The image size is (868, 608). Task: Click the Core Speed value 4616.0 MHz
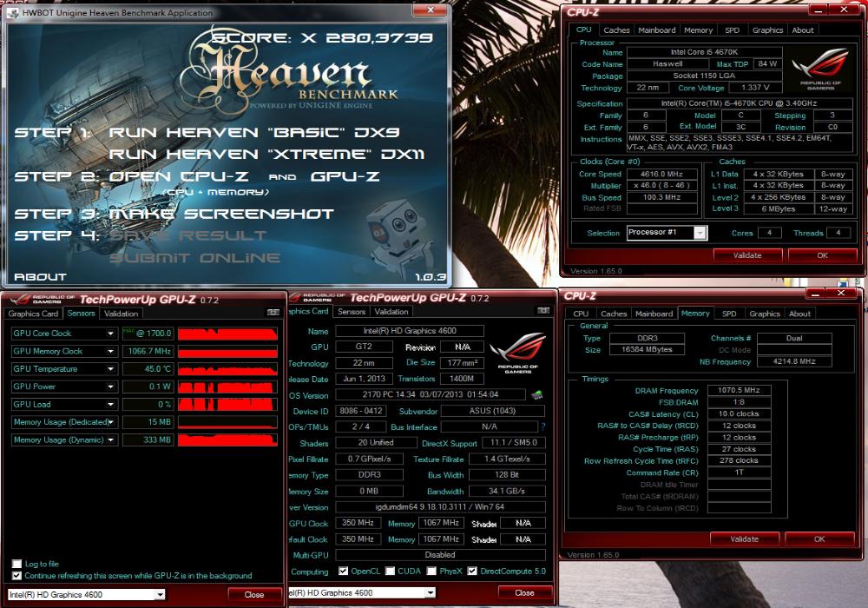pos(661,174)
